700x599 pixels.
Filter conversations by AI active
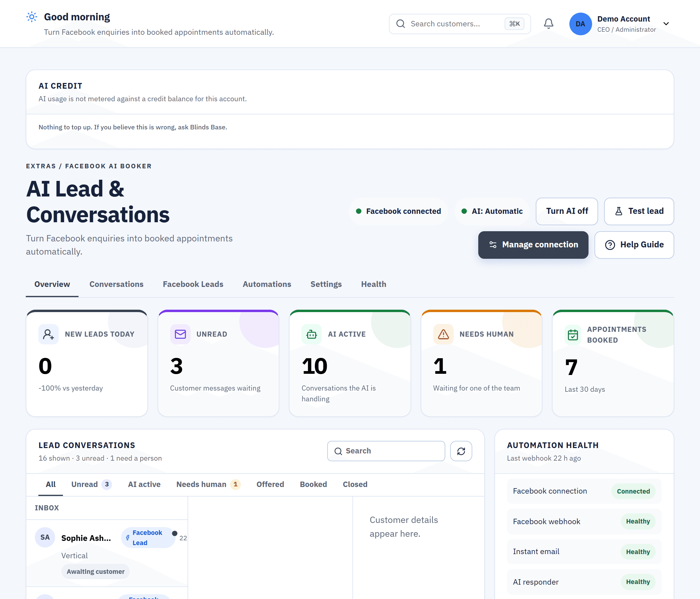click(144, 485)
